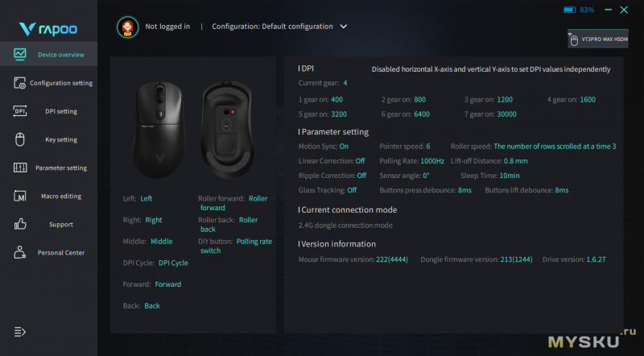Open the DPI setting icon in sidebar
Viewport: 644px width, 356px height.
point(21,111)
